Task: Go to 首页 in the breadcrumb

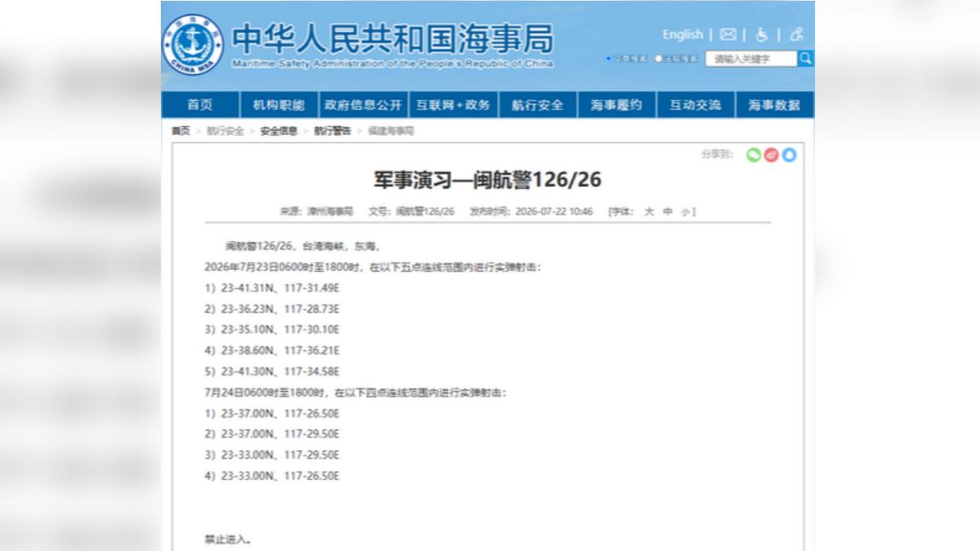Action: [180, 131]
